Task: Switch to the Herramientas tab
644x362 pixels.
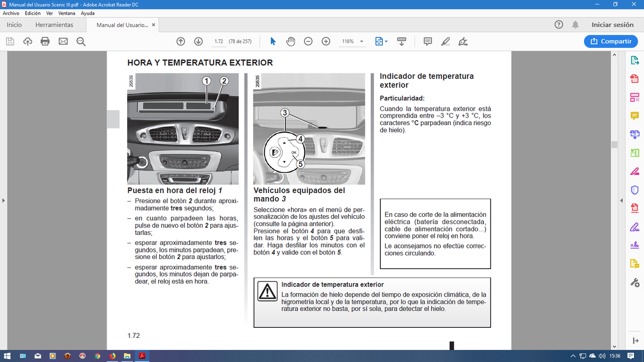Action: [x=54, y=25]
